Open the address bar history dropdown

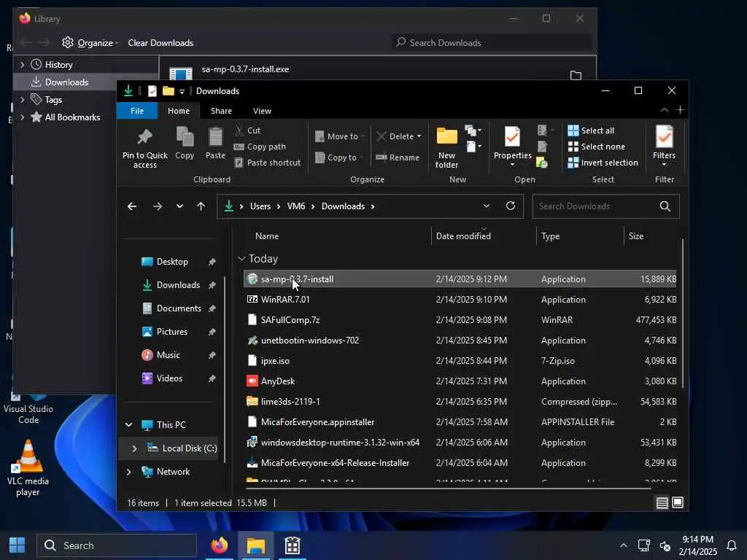click(x=487, y=206)
